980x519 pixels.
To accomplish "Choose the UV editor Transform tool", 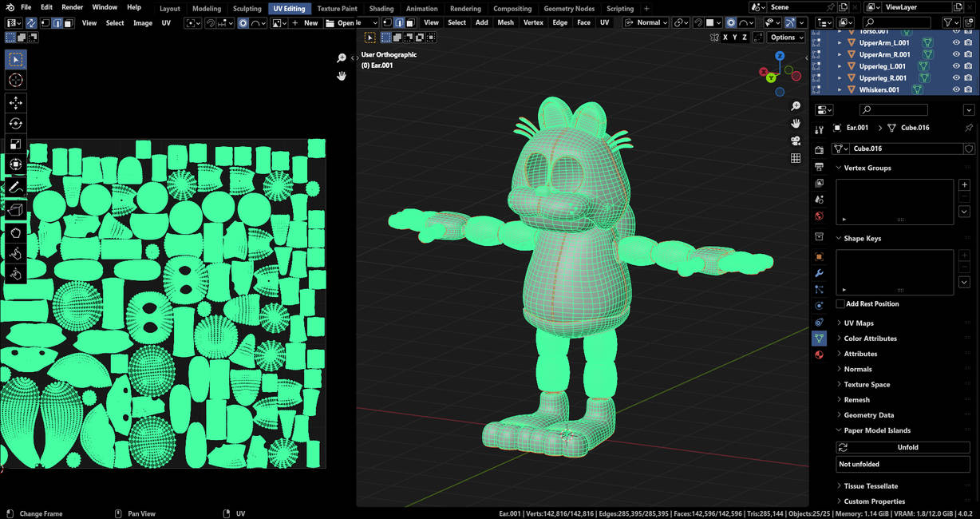I will coord(16,165).
